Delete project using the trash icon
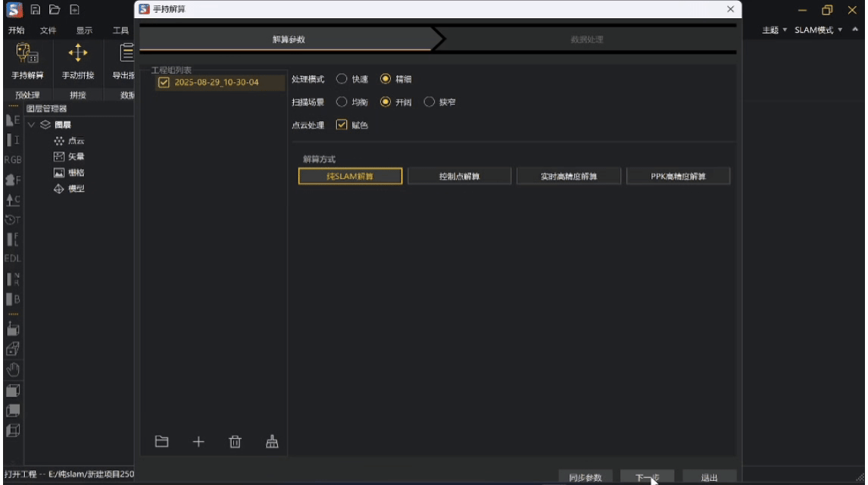 [236, 442]
